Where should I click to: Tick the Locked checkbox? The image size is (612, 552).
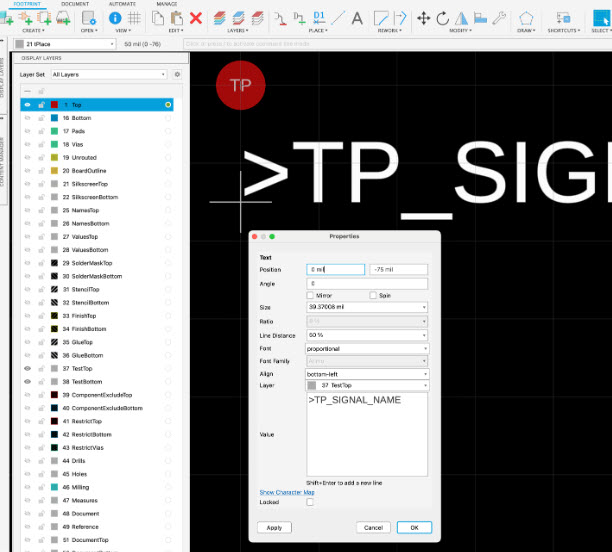[309, 502]
